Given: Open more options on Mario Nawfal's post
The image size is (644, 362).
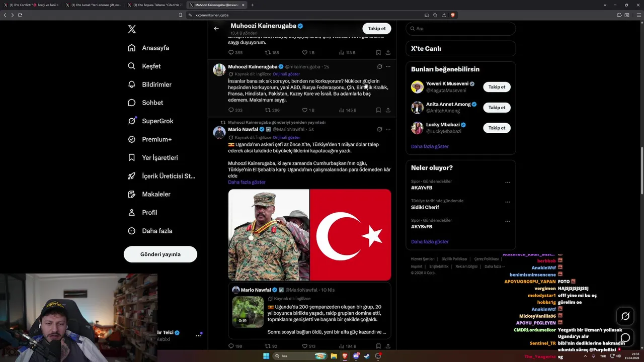Looking at the screenshot, I should tap(388, 129).
